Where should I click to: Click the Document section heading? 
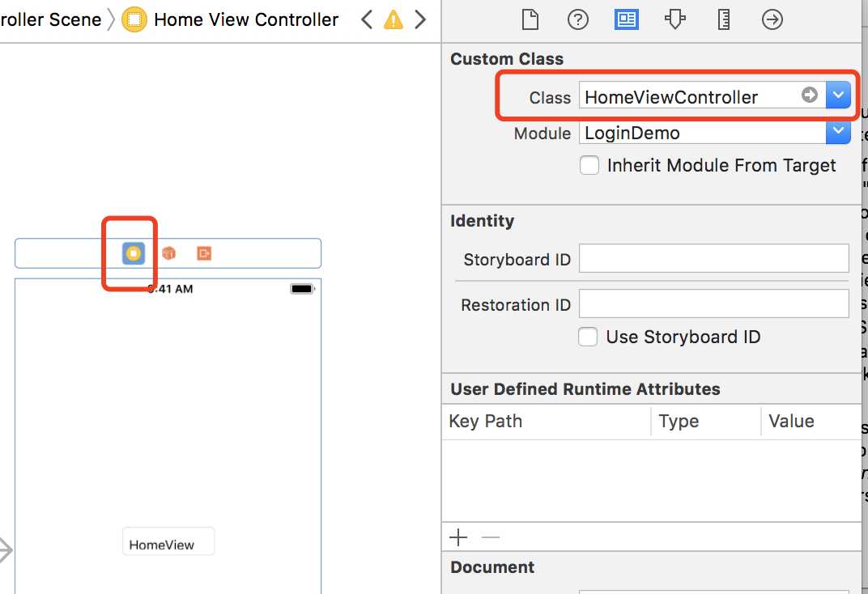492,567
